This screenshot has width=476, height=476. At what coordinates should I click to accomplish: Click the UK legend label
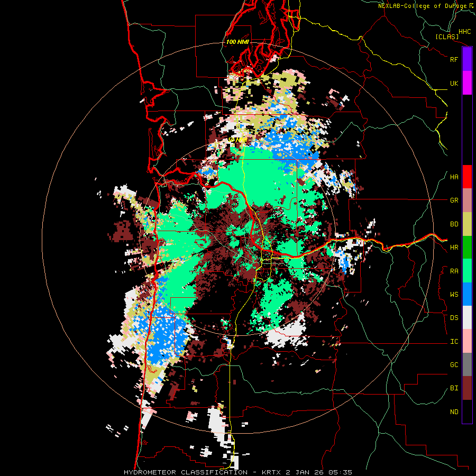pyautogui.click(x=454, y=83)
